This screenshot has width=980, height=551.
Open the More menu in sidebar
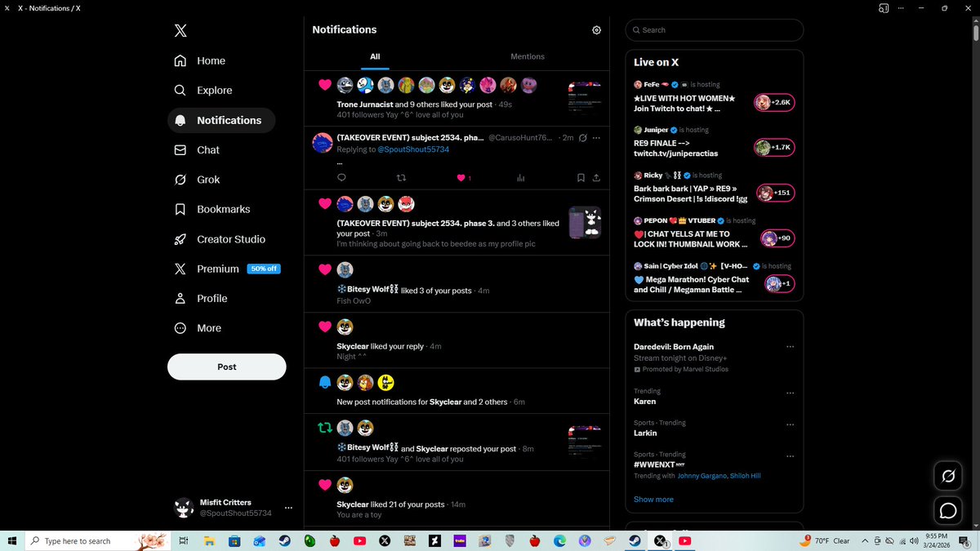coord(198,328)
